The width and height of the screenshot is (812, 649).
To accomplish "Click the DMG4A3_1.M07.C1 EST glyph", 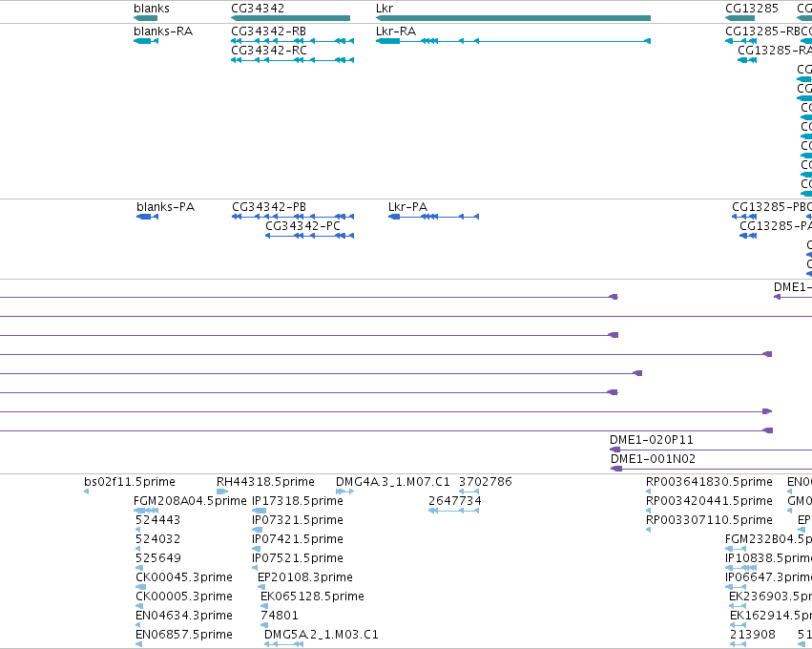I will [x=344, y=492].
